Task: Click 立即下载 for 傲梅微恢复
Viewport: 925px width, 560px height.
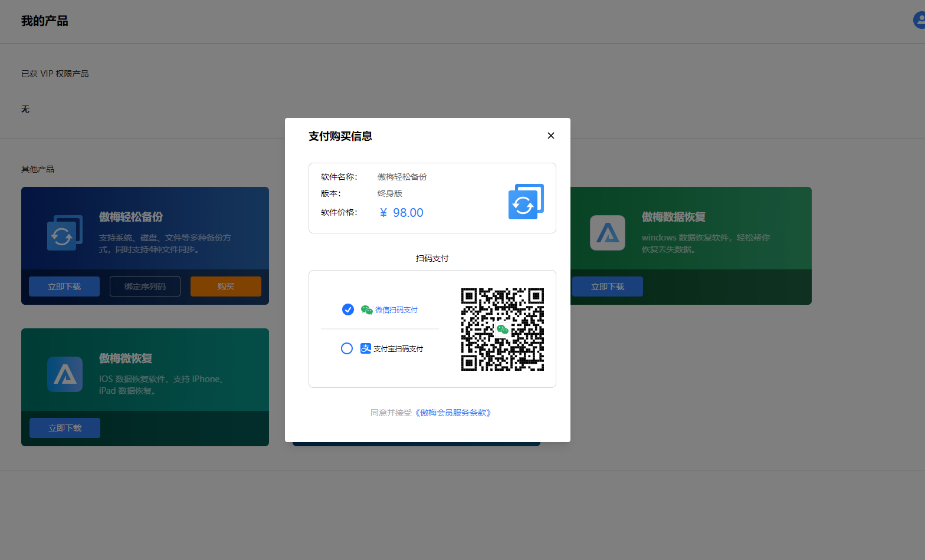Action: pos(65,428)
